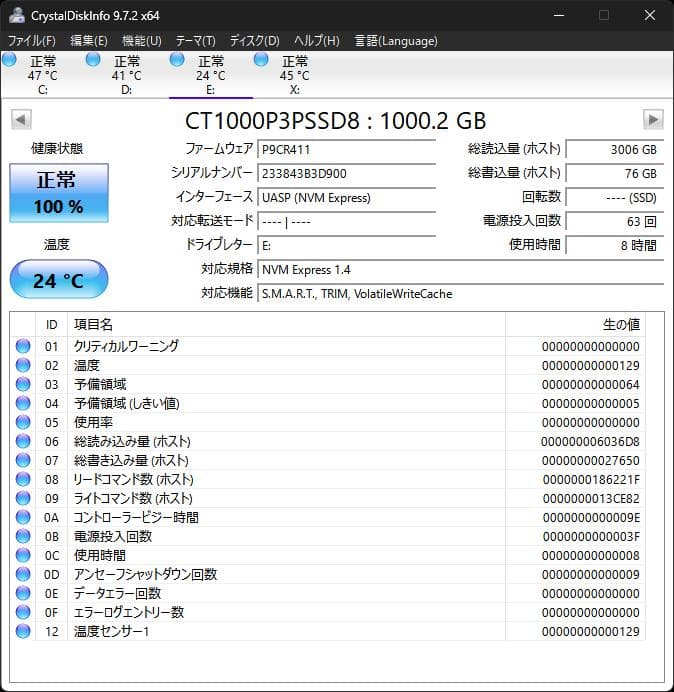Open the テーマ(T) menu
Viewport: 674px width, 692px height.
(196, 41)
